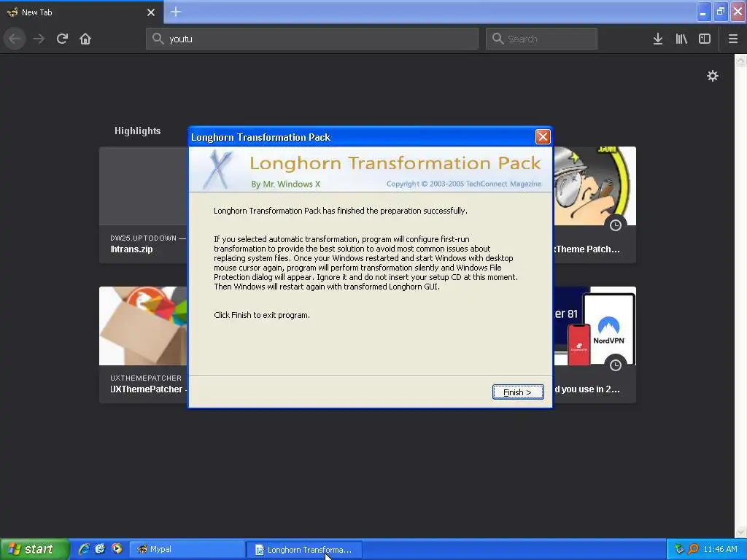Switch to Longhorn Transforma... taskbar button
The height and width of the screenshot is (560, 747).
pyautogui.click(x=304, y=550)
